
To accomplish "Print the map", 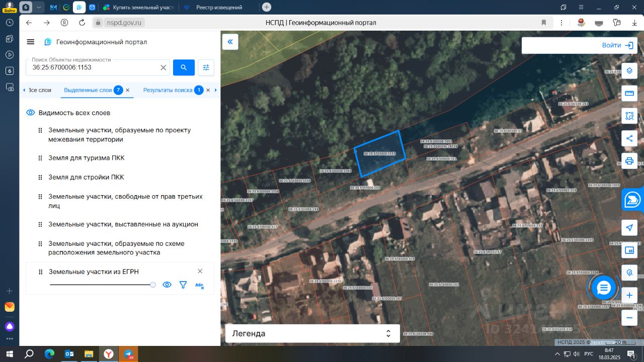I will point(629,161).
